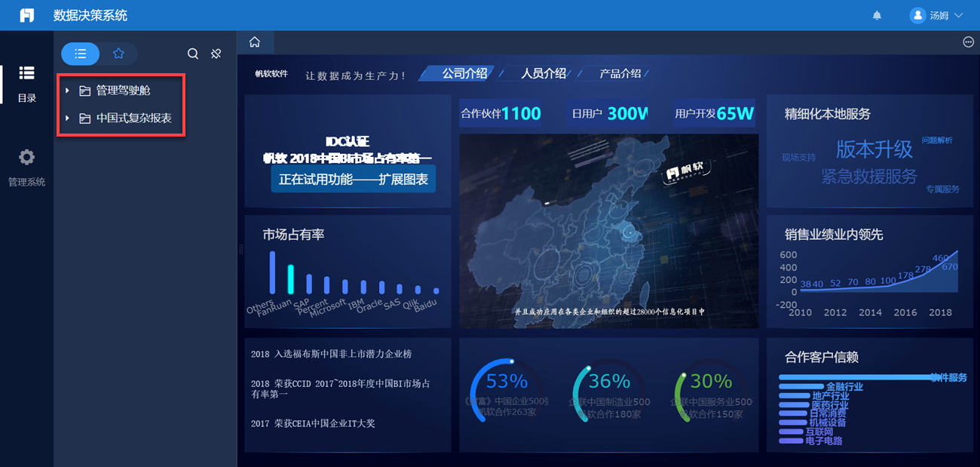Click the 销售业绩业内领先 panel title

click(834, 235)
